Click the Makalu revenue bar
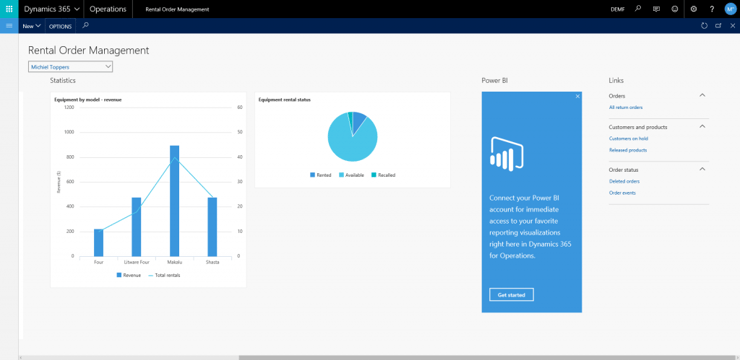Image resolution: width=740 pixels, height=360 pixels. [x=174, y=201]
